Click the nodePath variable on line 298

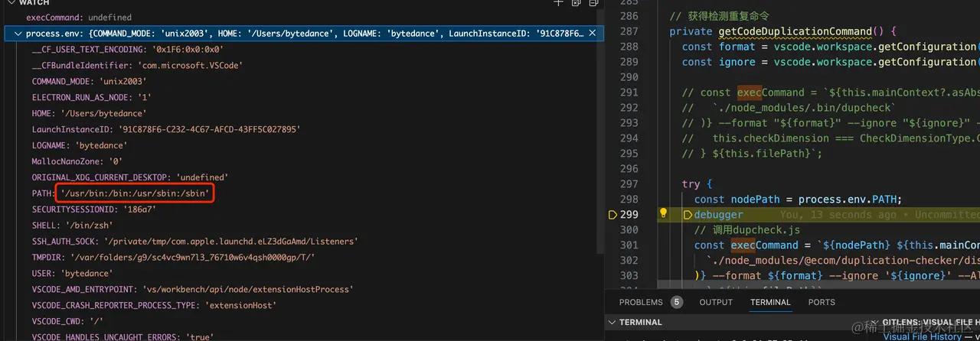pos(755,200)
